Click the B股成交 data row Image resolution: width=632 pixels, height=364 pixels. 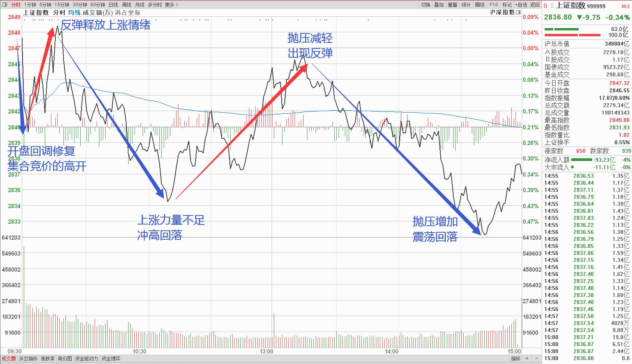pyautogui.click(x=587, y=60)
